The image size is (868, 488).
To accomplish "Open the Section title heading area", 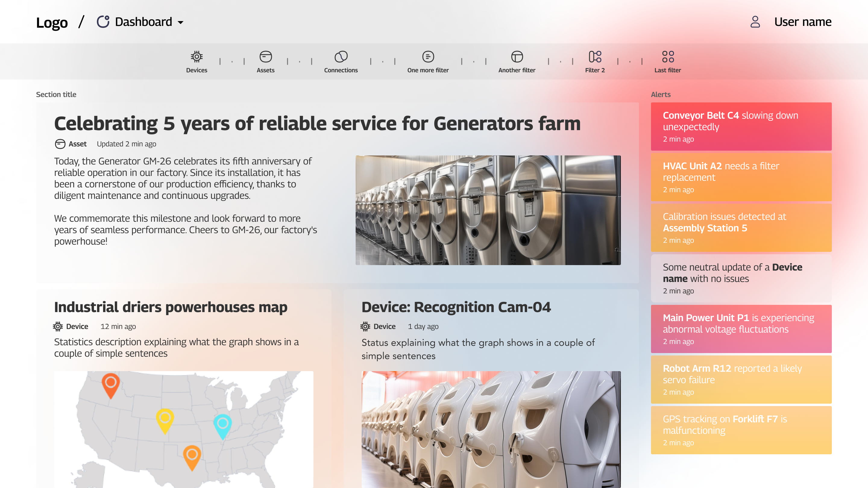I will pyautogui.click(x=56, y=94).
